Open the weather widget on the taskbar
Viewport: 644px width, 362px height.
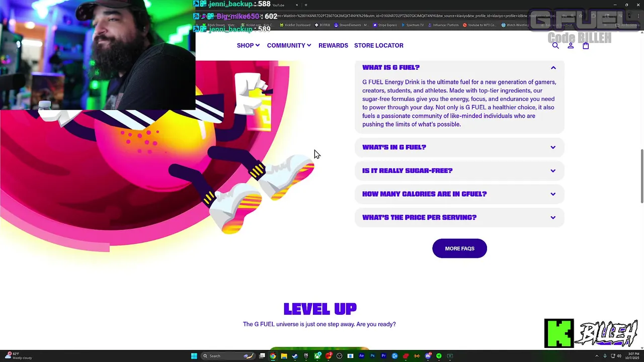tap(18, 356)
